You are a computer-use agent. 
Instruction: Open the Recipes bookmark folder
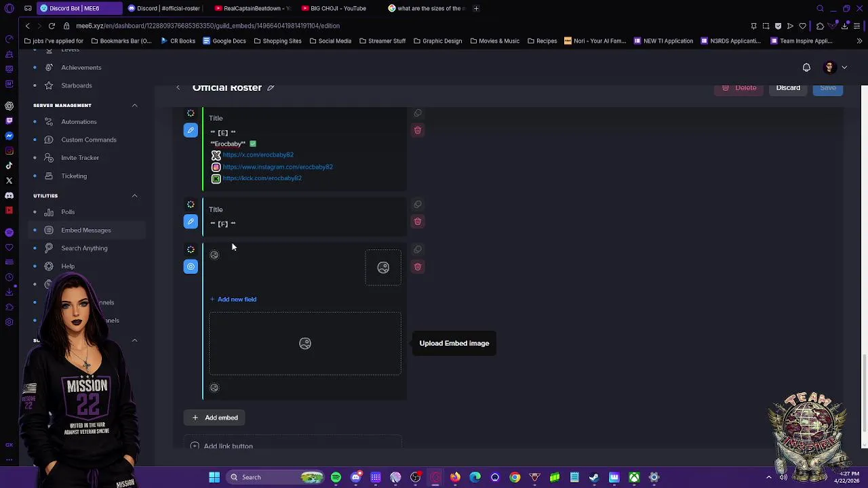(541, 41)
